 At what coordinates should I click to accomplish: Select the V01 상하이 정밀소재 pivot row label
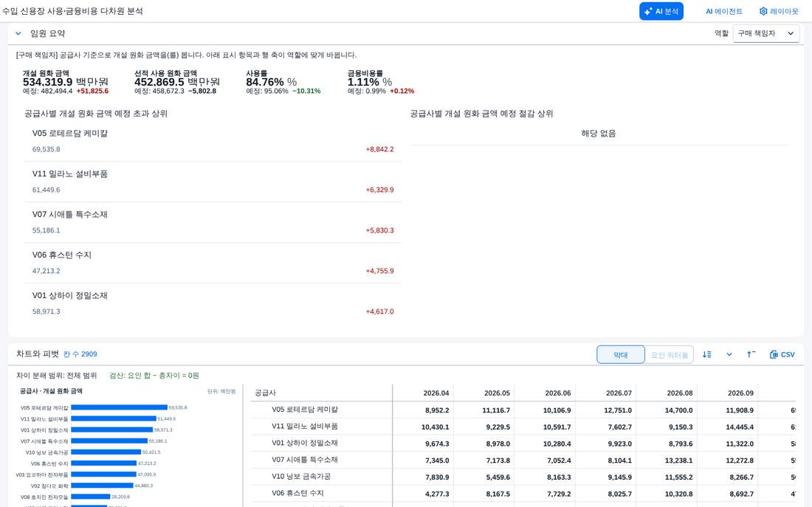click(304, 444)
